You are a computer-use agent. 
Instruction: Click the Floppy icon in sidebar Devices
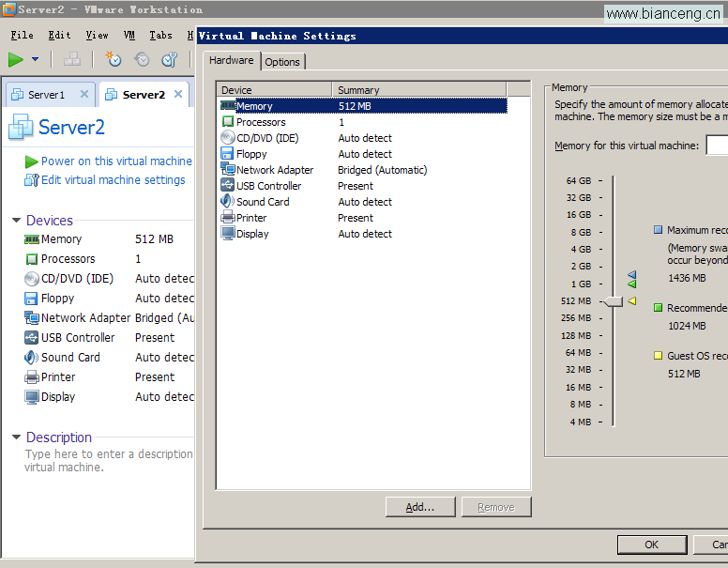[31, 299]
